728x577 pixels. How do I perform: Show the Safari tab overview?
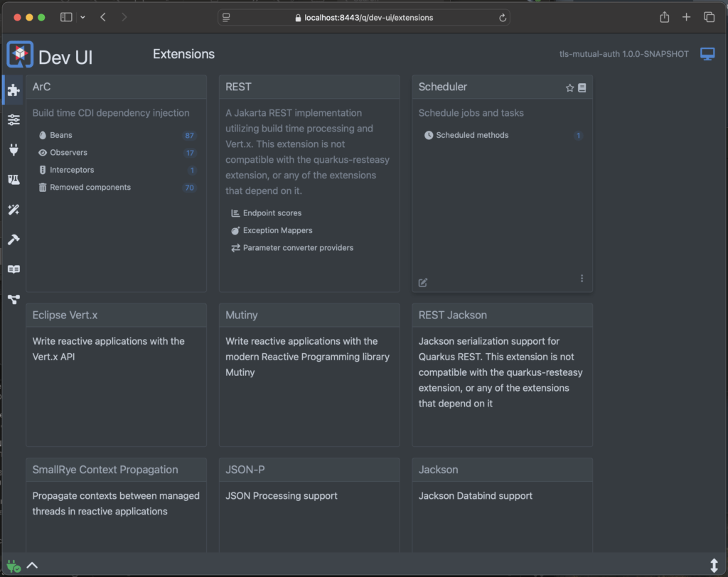click(x=709, y=17)
